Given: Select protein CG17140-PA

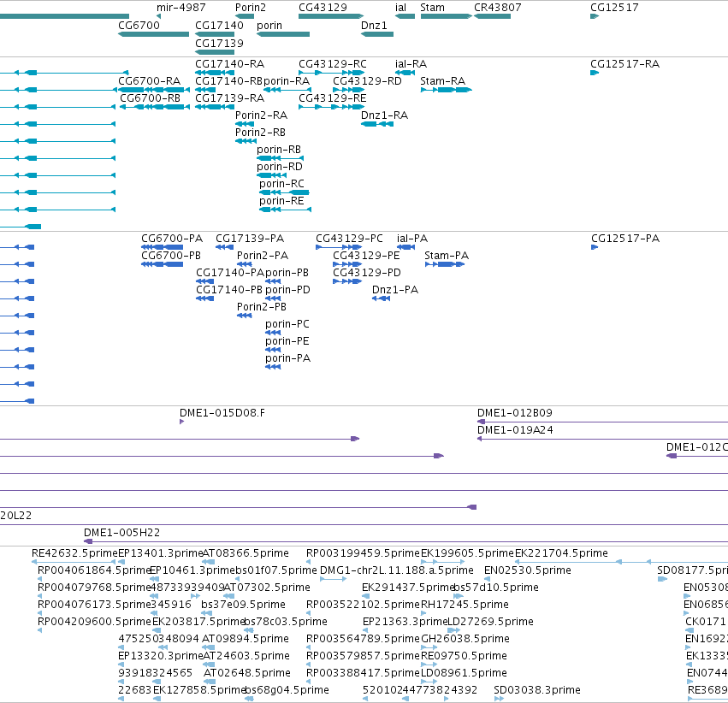Looking at the screenshot, I should (x=204, y=281).
